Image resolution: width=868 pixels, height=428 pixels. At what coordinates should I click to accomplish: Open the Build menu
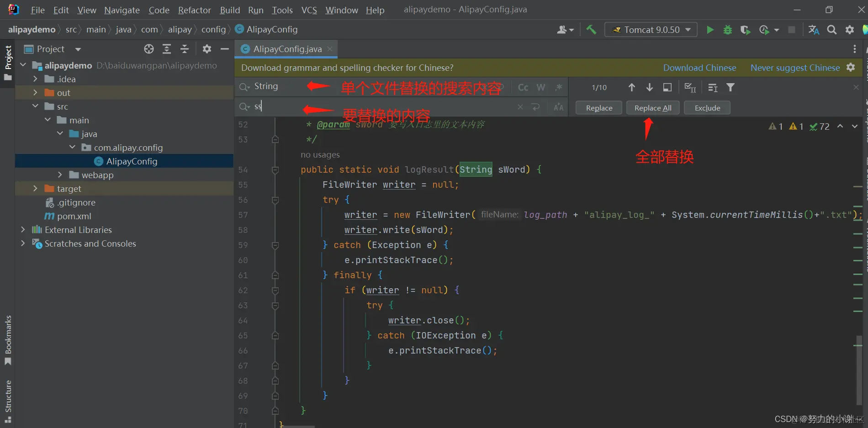click(x=230, y=10)
